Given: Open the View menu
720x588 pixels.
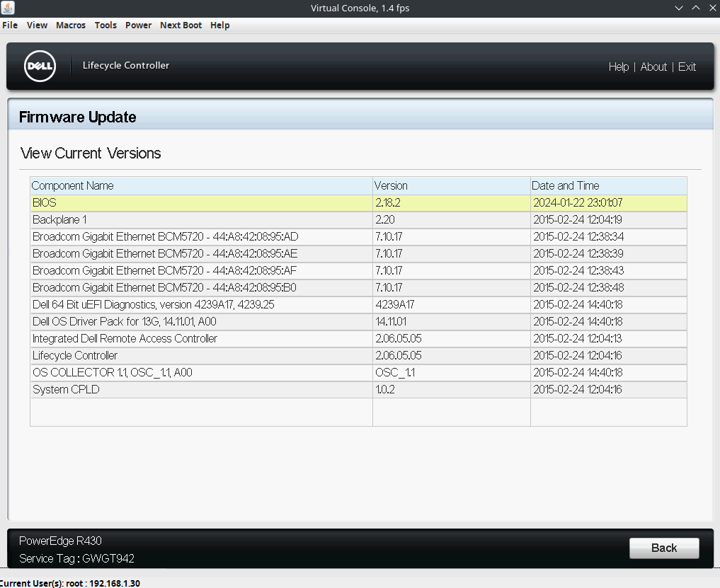Looking at the screenshot, I should tap(37, 25).
